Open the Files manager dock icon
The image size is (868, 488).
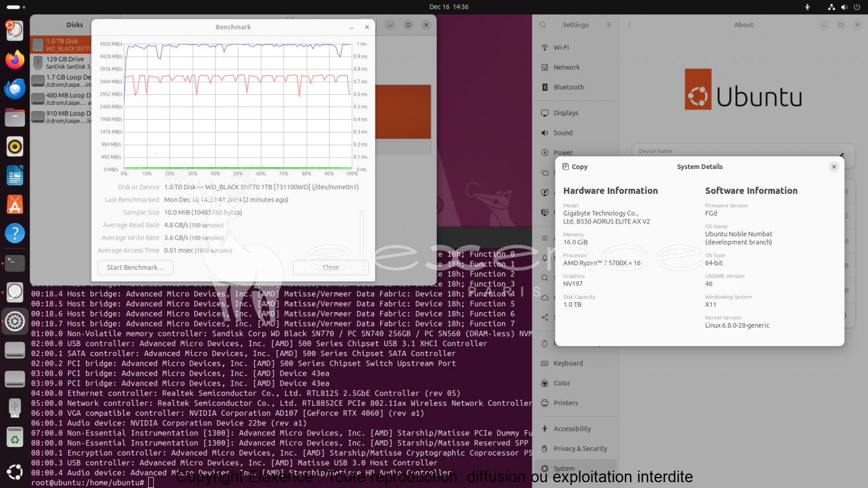[15, 118]
